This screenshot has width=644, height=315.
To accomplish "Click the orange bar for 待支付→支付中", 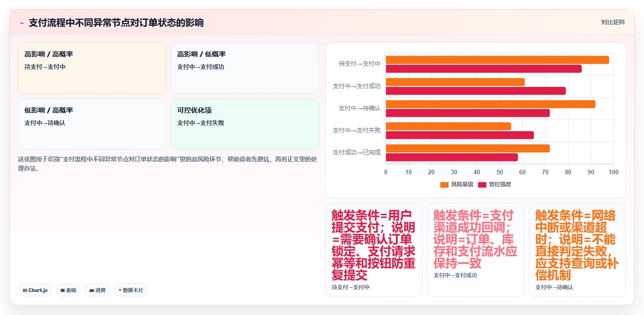I will (497, 60).
